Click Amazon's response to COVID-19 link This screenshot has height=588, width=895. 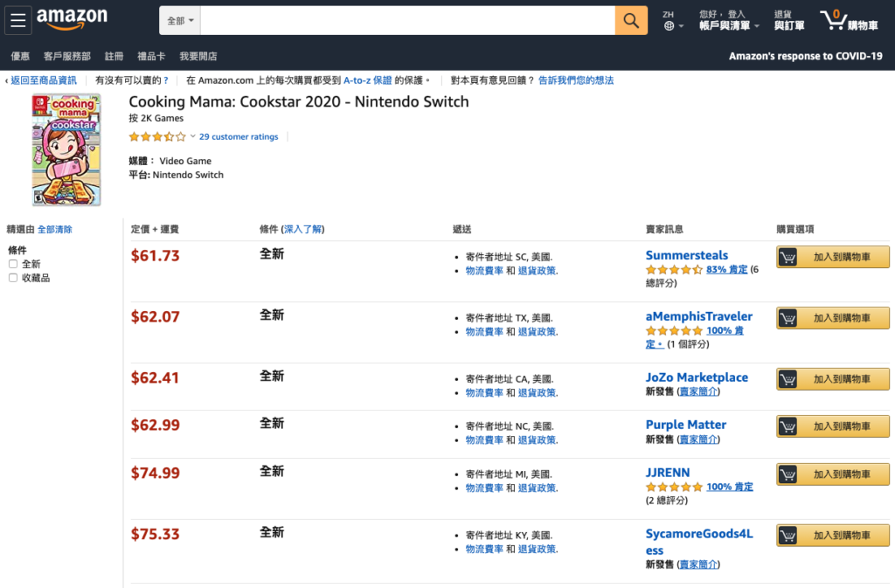pyautogui.click(x=805, y=56)
